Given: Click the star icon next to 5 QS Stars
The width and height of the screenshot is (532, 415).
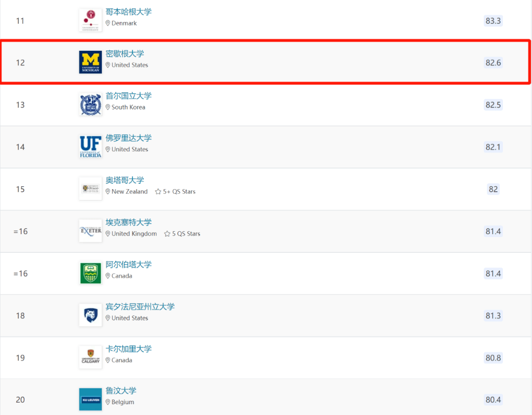Looking at the screenshot, I should click(x=167, y=234).
